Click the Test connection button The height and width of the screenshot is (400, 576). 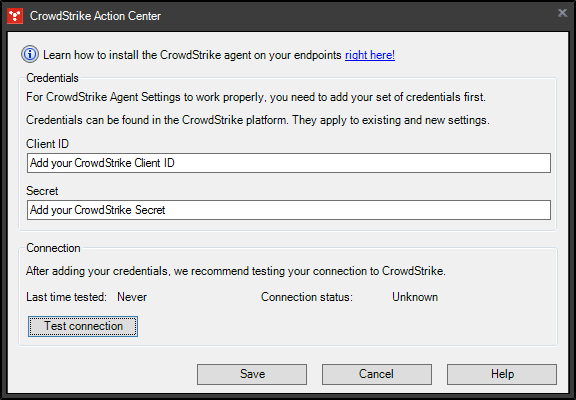coord(83,326)
